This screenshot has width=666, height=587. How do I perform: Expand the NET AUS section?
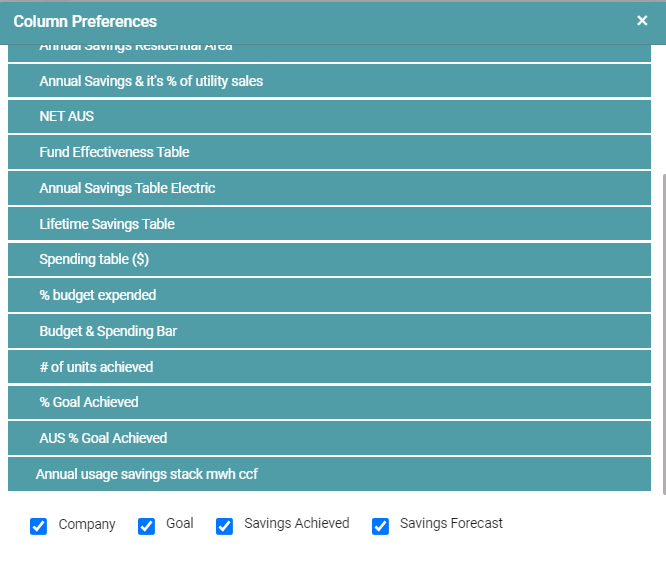pos(329,117)
